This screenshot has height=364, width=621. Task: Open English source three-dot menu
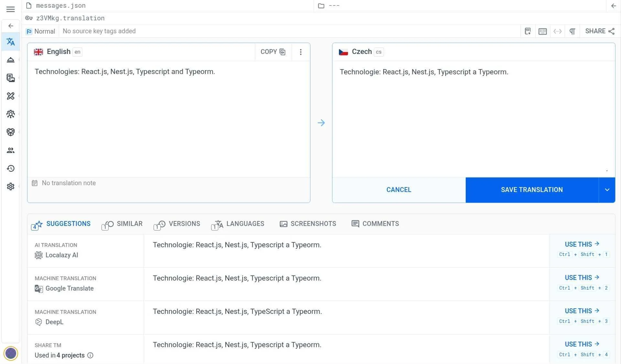pyautogui.click(x=300, y=52)
